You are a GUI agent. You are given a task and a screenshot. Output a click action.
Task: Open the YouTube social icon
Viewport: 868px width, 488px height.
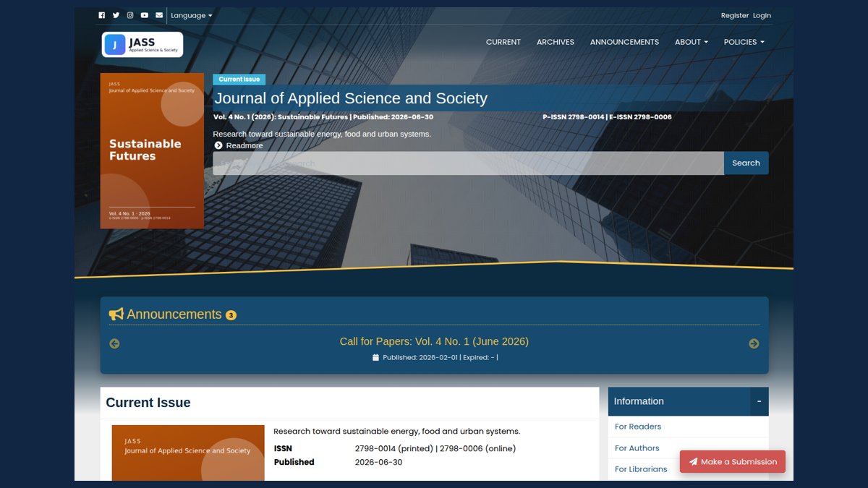click(145, 15)
